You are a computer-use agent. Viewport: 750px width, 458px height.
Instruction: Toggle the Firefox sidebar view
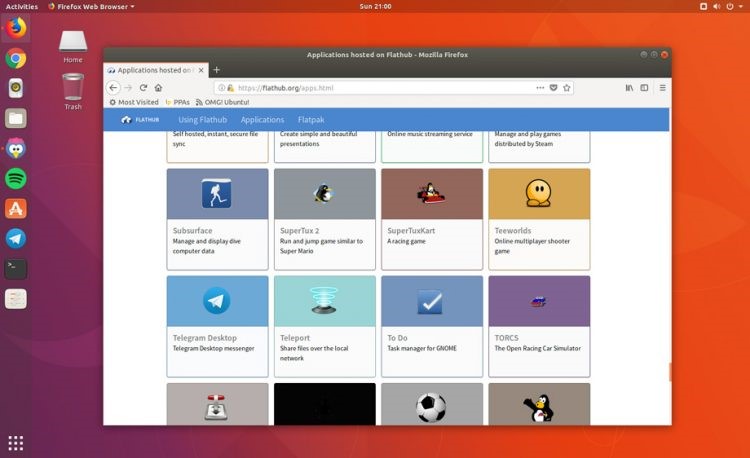pyautogui.click(x=645, y=88)
